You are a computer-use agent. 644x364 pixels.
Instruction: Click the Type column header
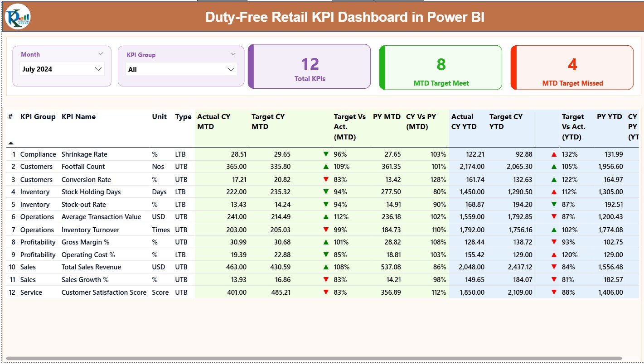(x=183, y=116)
